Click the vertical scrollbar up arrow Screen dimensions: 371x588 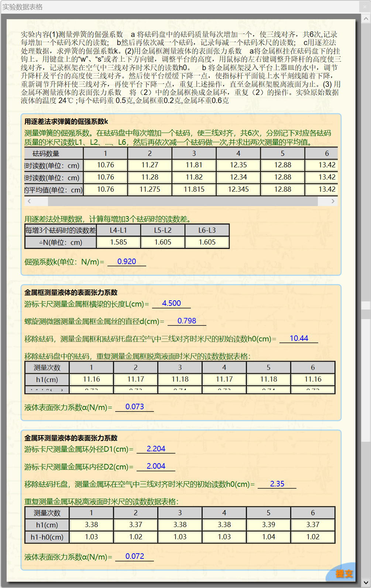[x=366, y=18]
